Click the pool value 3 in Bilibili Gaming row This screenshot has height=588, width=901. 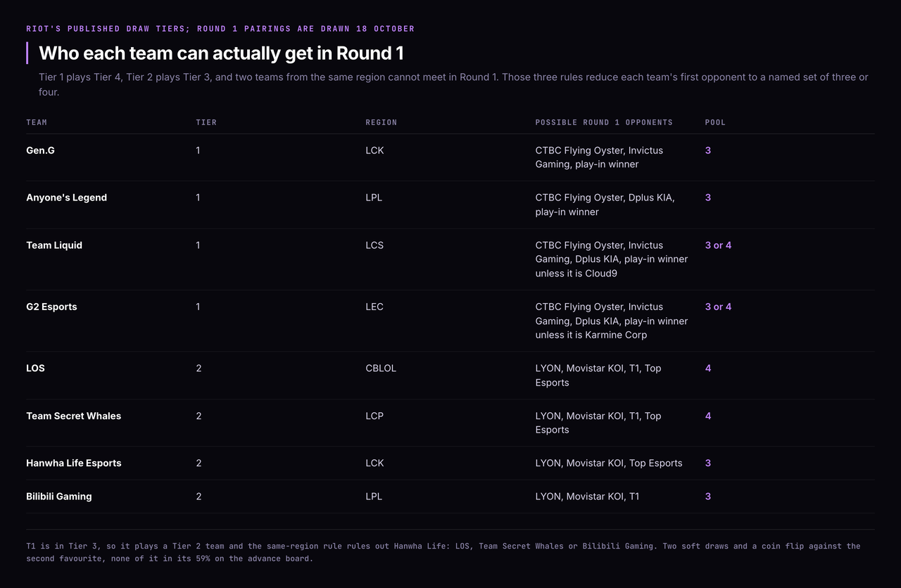(708, 497)
